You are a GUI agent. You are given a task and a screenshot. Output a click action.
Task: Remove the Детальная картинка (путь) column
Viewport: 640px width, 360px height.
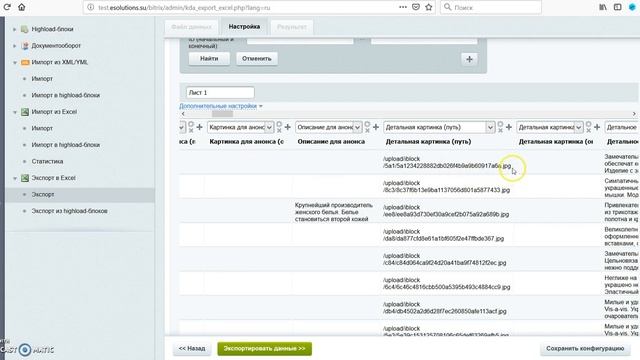(500, 130)
